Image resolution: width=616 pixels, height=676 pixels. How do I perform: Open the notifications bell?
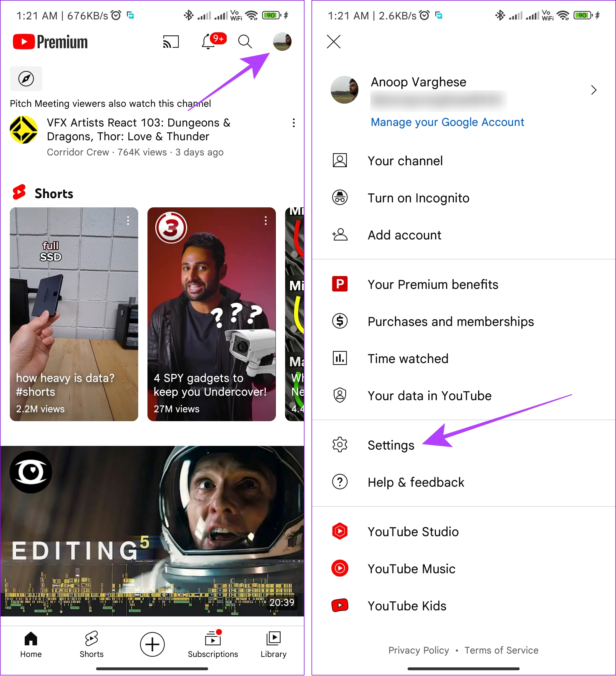click(208, 42)
